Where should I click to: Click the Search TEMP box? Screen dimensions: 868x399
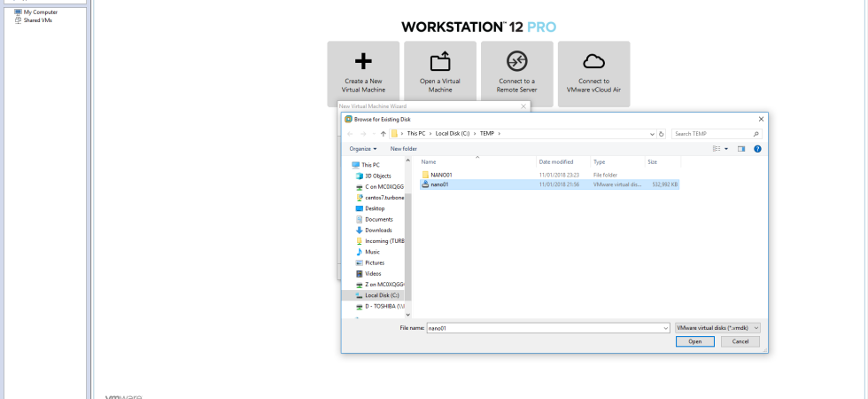click(x=711, y=134)
